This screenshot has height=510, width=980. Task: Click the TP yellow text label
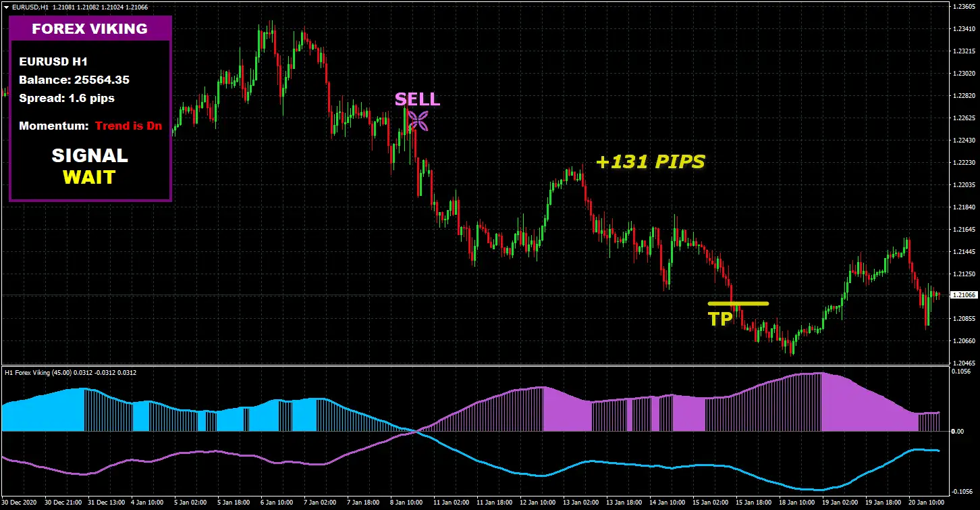[719, 319]
